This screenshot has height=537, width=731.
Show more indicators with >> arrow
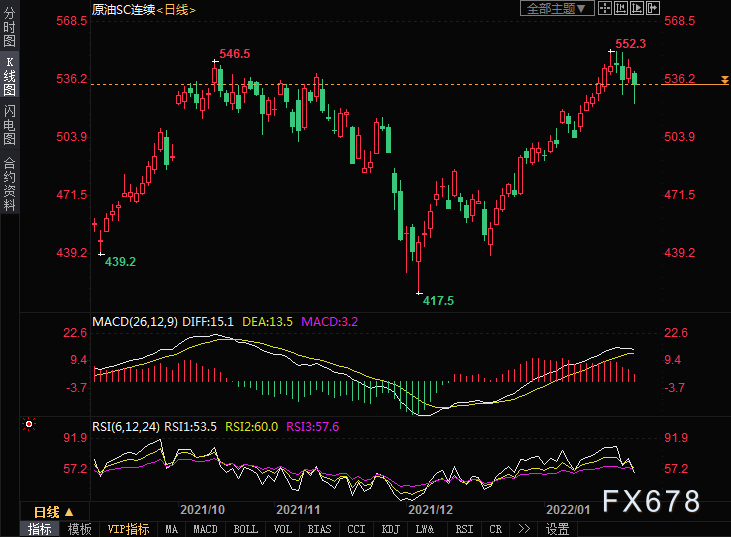coord(524,529)
